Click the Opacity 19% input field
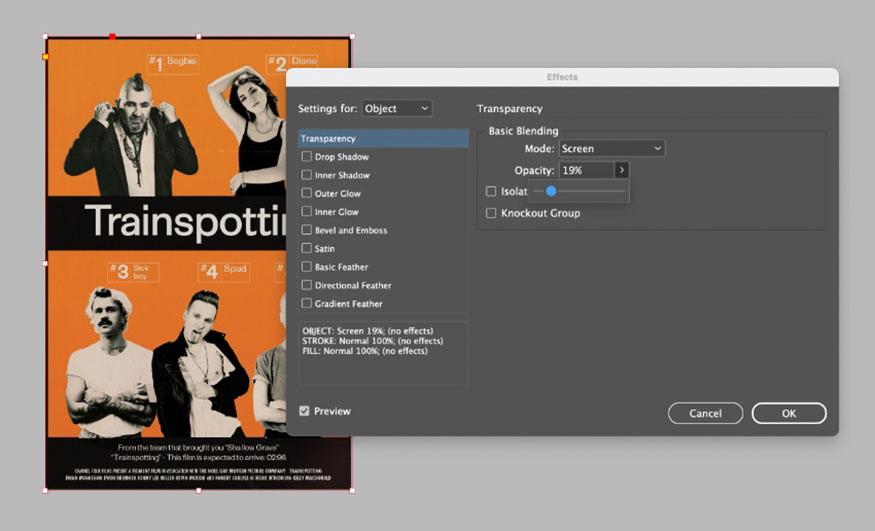Image resolution: width=875 pixels, height=531 pixels. coord(586,170)
